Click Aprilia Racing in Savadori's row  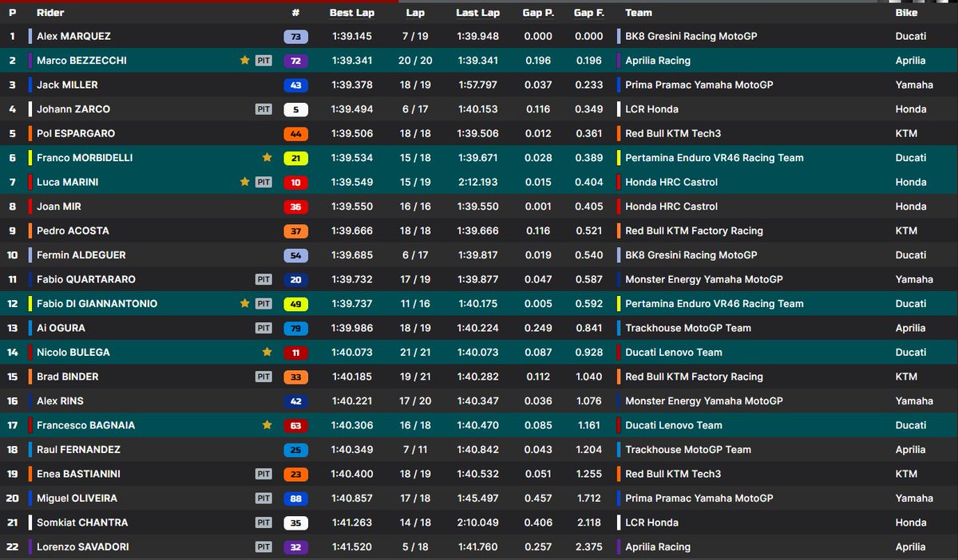(x=658, y=547)
